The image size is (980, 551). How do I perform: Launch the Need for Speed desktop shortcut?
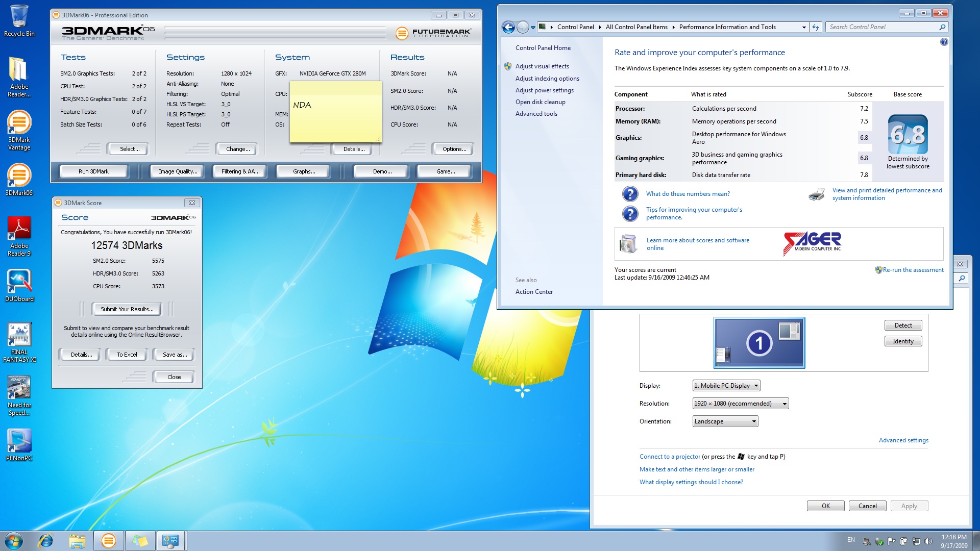point(19,396)
